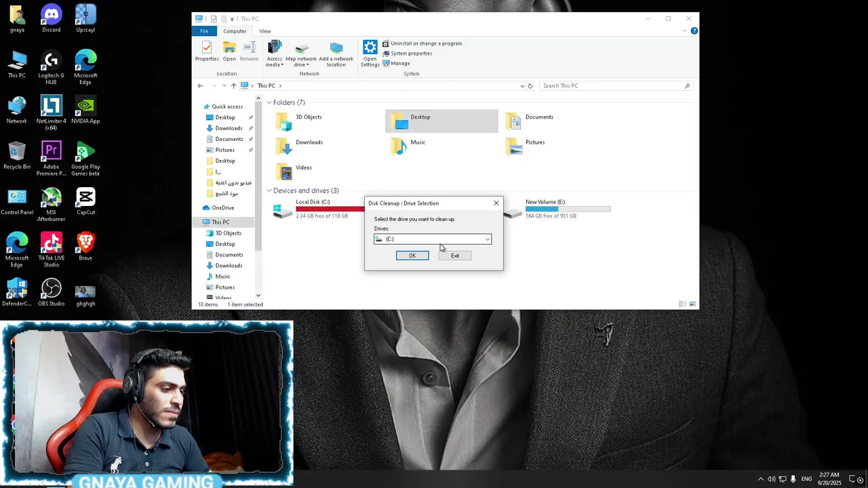
Task: Collapse the Folders (7) group
Action: click(269, 102)
